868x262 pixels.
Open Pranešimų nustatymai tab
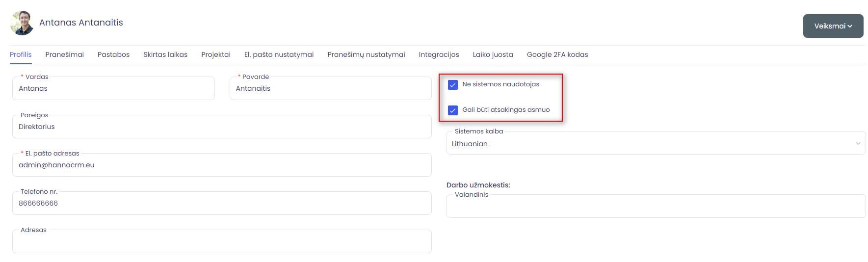tap(366, 54)
